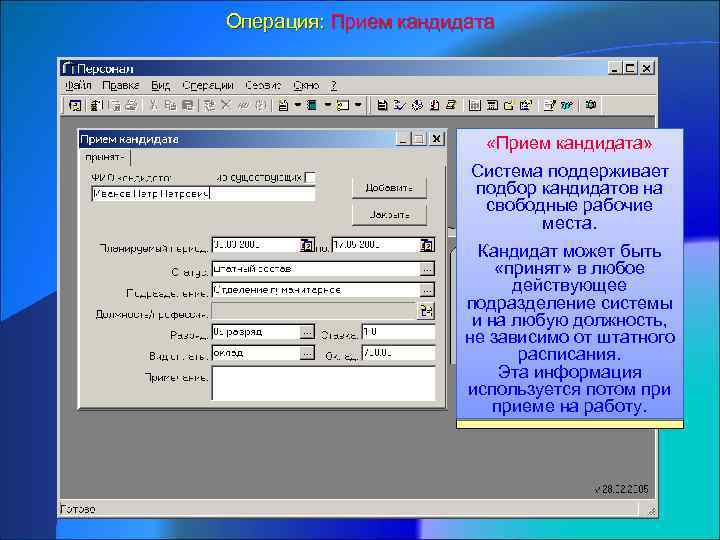Click the scissors cut icon in the toolbar
The height and width of the screenshot is (540, 720).
pyautogui.click(x=154, y=105)
